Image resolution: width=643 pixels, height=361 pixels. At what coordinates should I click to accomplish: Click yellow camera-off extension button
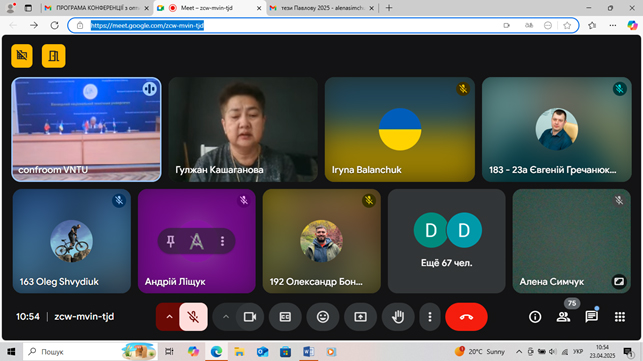22,55
